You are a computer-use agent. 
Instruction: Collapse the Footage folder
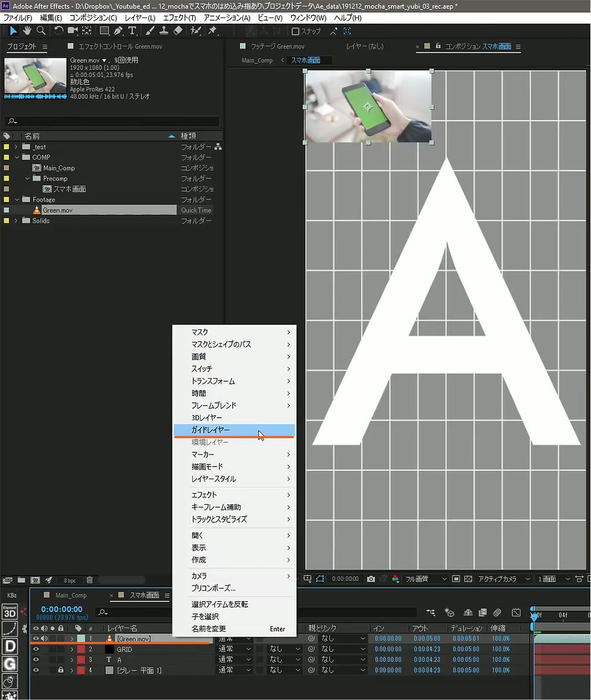click(16, 200)
